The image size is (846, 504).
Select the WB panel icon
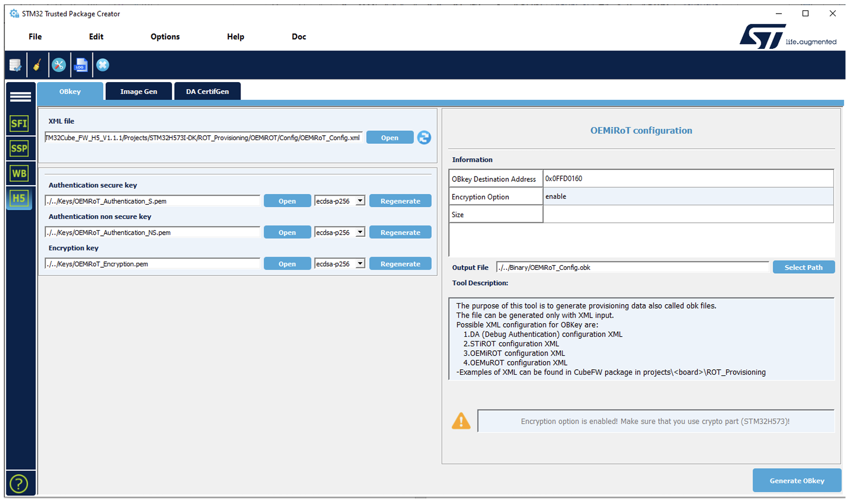(20, 173)
